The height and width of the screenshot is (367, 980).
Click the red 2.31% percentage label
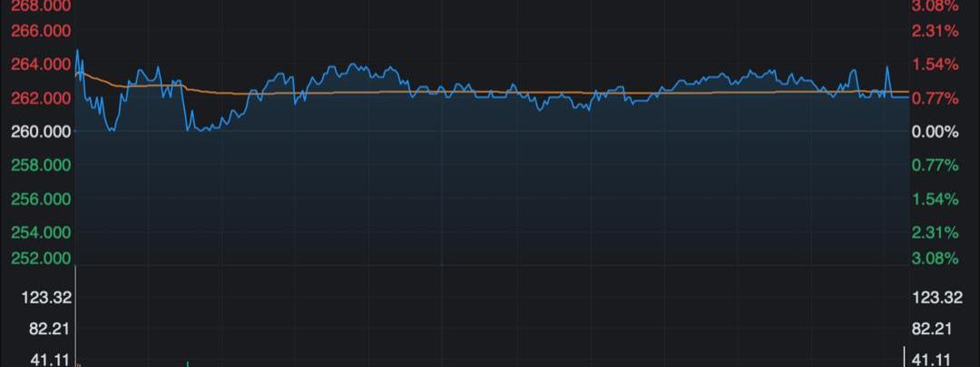coord(936,31)
